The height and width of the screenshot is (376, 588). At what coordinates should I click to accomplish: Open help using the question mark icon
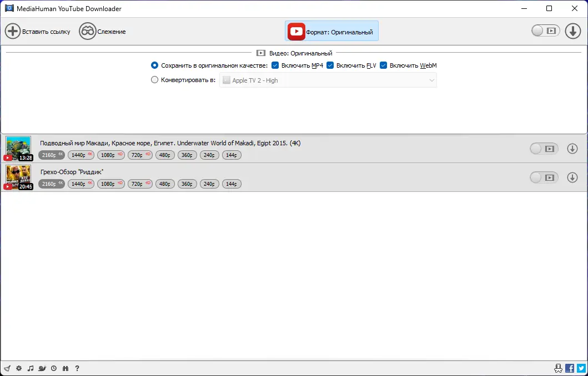coord(77,368)
